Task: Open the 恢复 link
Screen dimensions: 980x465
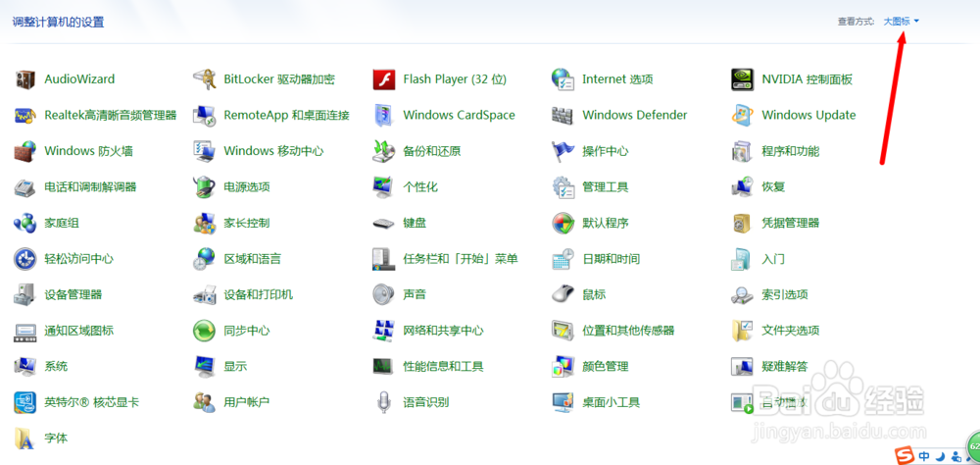Action: (x=773, y=186)
